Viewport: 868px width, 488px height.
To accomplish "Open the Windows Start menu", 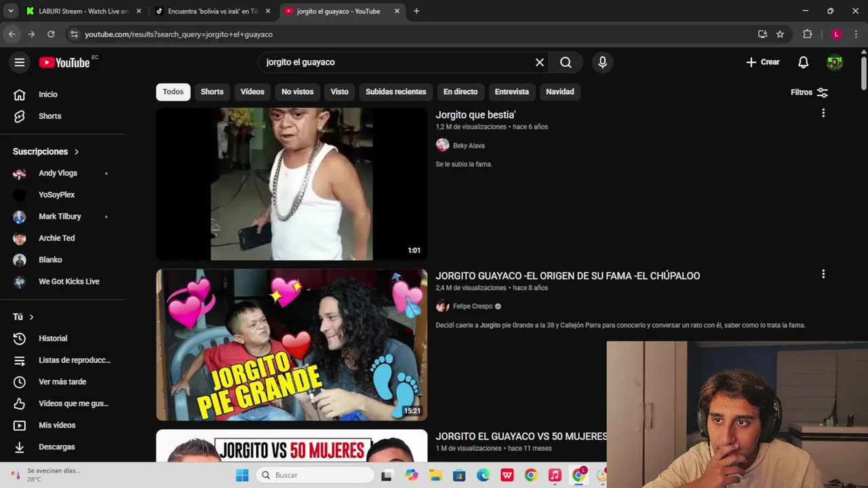I will click(x=242, y=475).
